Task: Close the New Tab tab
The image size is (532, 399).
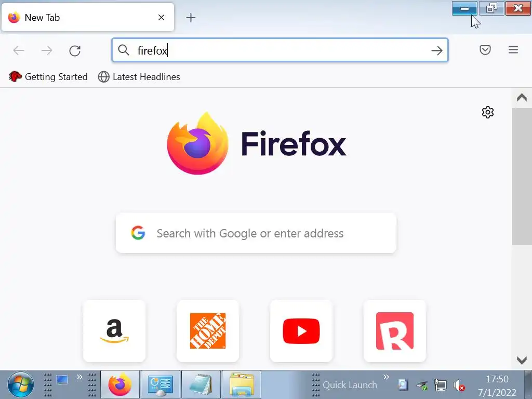Action: [161, 17]
